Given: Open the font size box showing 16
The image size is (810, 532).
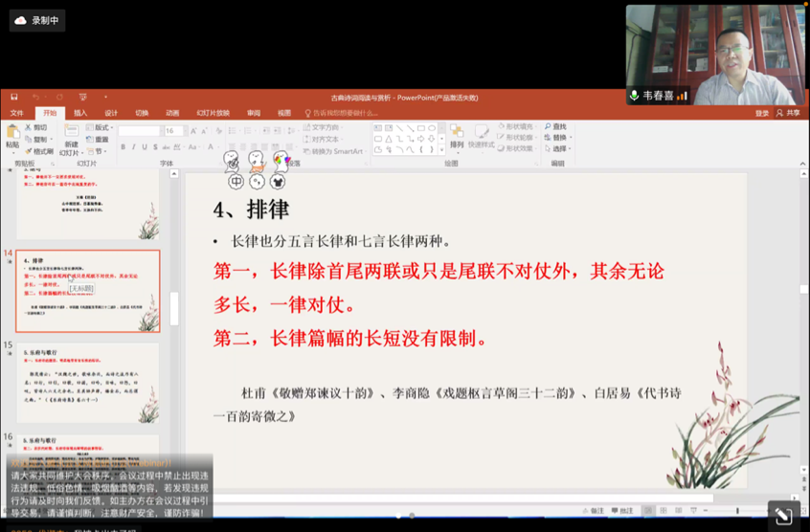Looking at the screenshot, I should (173, 131).
